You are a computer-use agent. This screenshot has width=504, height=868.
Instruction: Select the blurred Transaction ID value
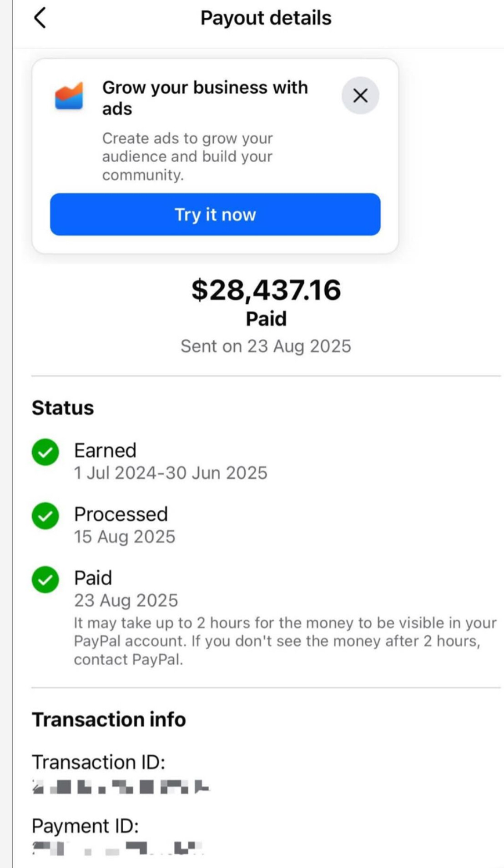click(x=121, y=787)
